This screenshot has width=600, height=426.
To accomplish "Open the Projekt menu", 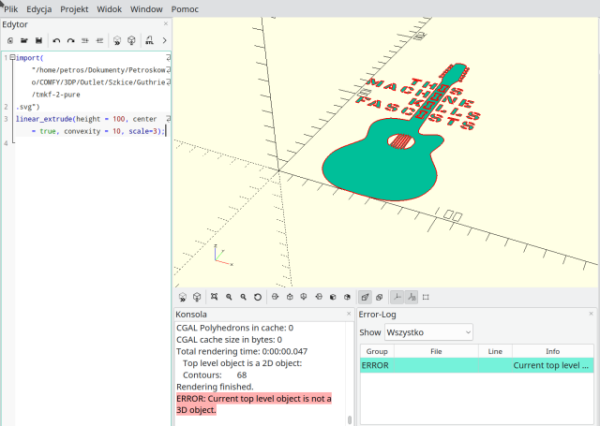I will [x=74, y=9].
